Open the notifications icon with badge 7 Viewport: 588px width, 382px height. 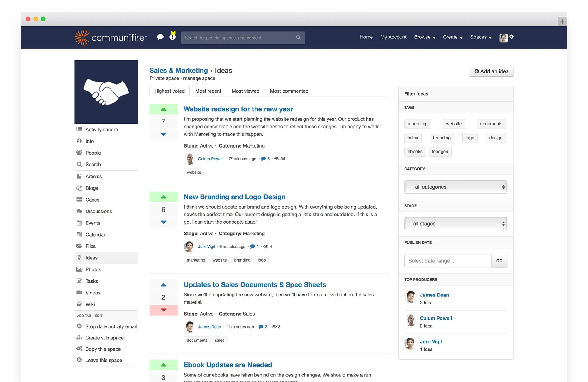point(173,36)
